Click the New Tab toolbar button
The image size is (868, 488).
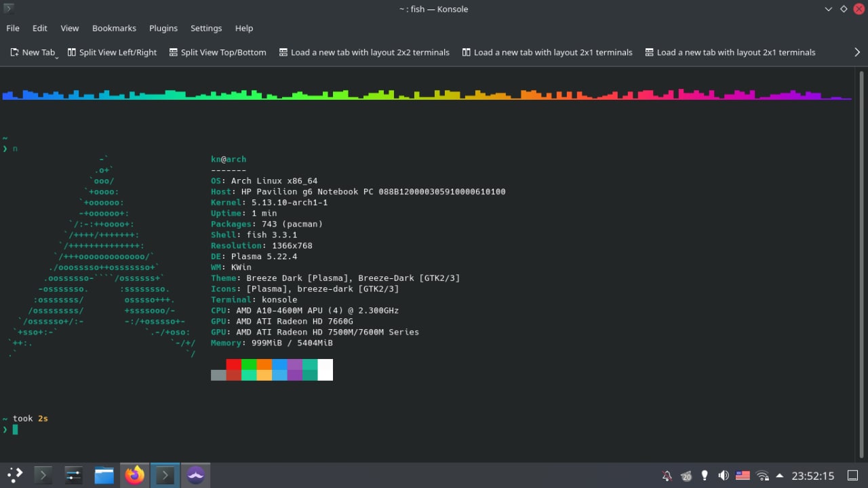click(32, 52)
